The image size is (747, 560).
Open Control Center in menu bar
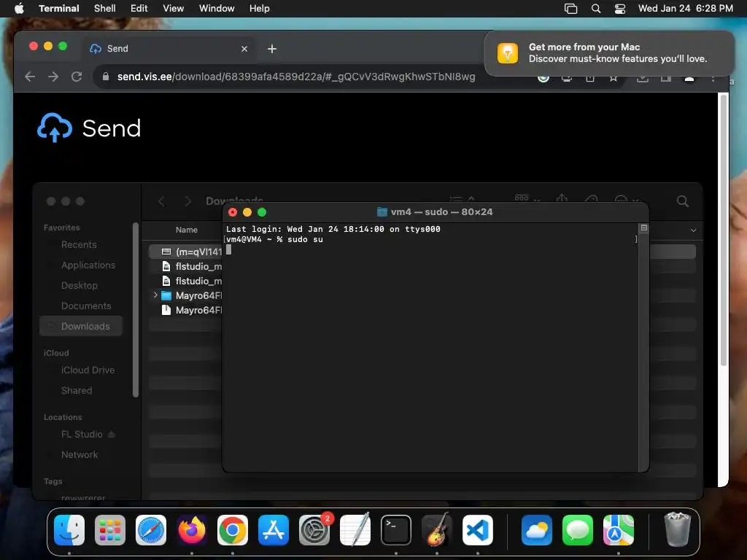620,9
